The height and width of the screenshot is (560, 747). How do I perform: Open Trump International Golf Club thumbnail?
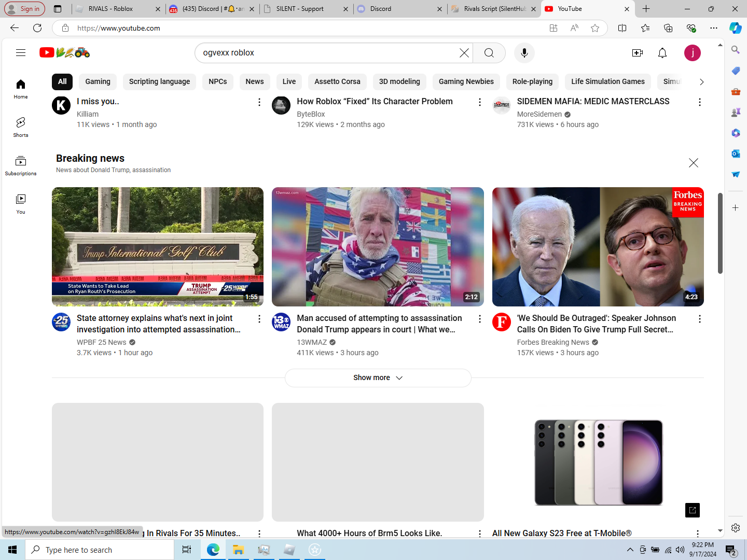(158, 247)
